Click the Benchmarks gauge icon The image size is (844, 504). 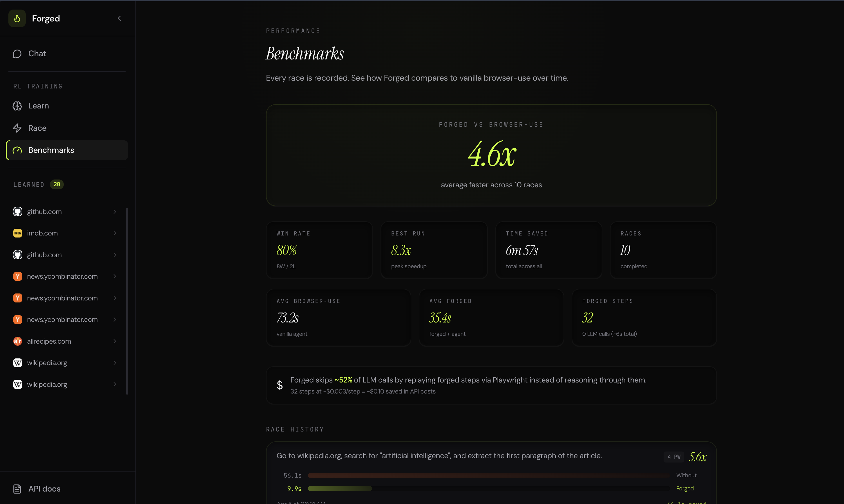tap(17, 150)
